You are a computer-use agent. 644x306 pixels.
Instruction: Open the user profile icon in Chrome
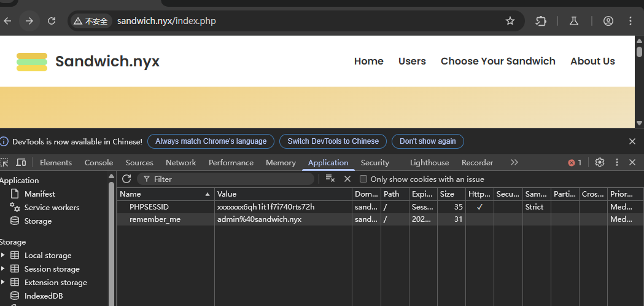tap(608, 21)
